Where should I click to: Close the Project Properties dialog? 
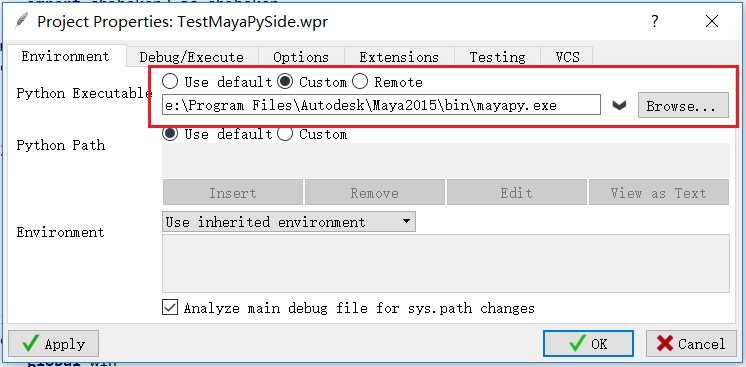coord(712,21)
